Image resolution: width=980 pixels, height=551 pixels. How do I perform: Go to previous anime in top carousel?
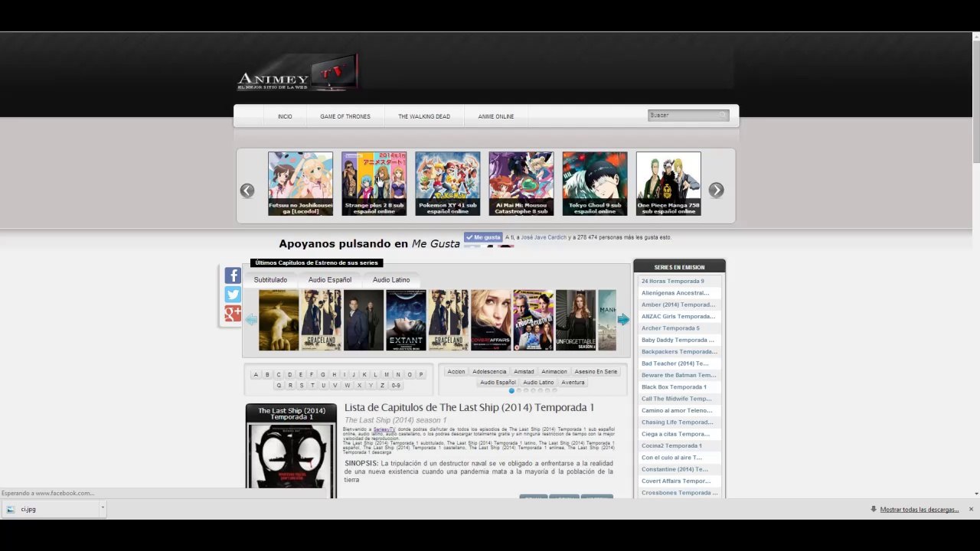(x=247, y=191)
